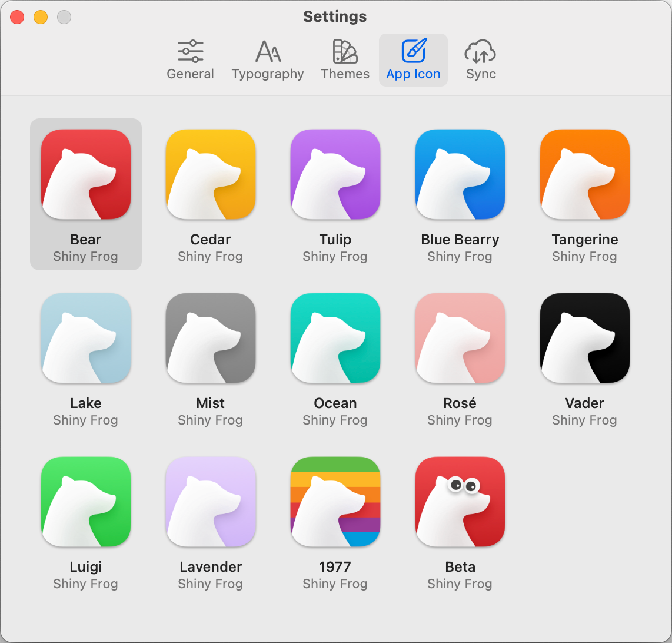Pick the gray Mist app icon
672x643 pixels.
click(211, 339)
